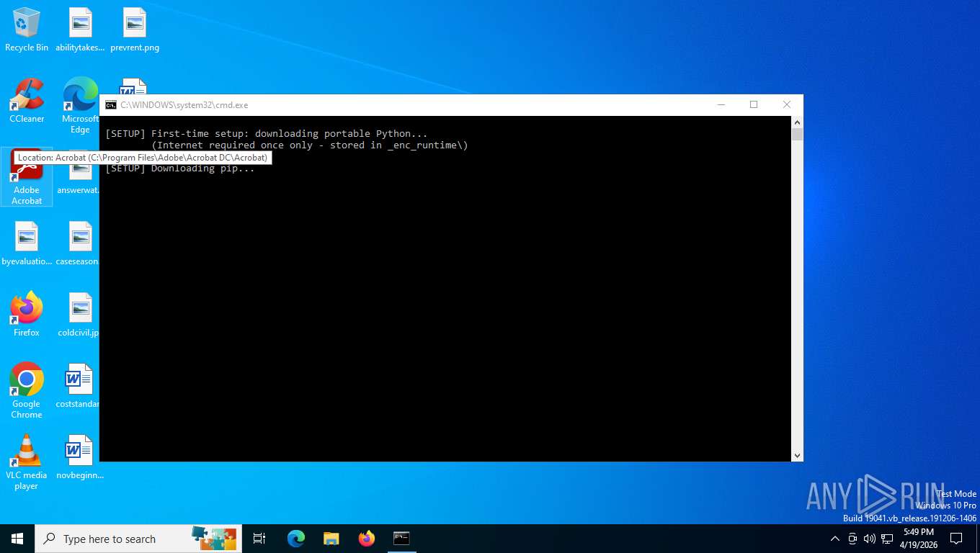Select the byevaluatio image file icon
980x553 pixels.
click(x=27, y=243)
